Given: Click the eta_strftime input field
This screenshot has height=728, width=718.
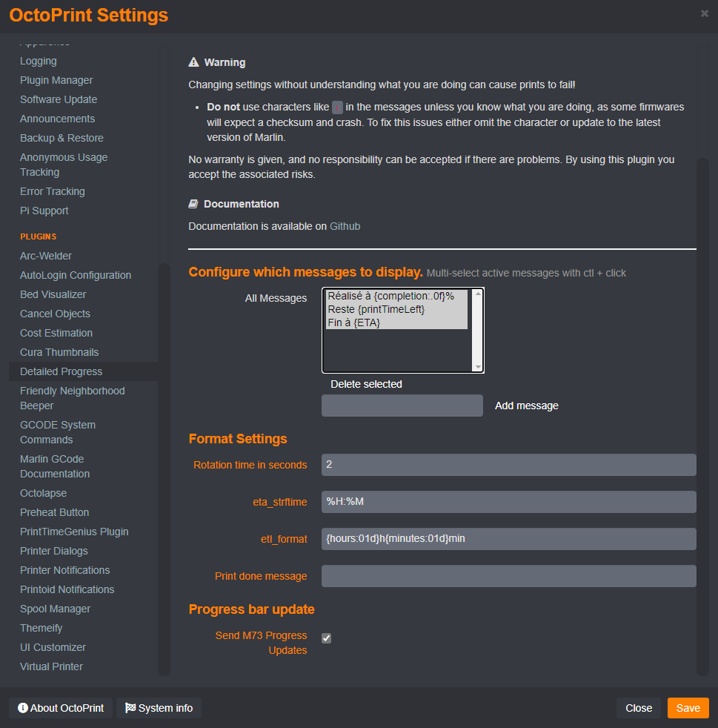Looking at the screenshot, I should [x=509, y=502].
